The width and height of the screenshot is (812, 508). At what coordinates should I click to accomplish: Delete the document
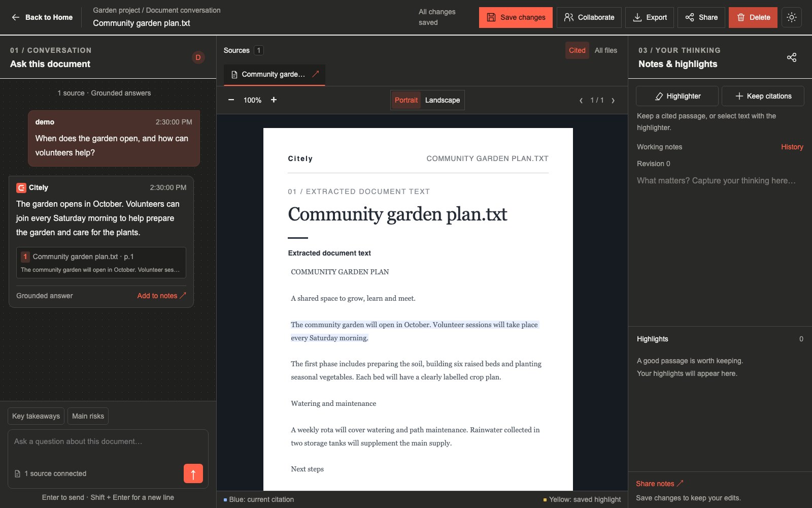[x=753, y=17]
